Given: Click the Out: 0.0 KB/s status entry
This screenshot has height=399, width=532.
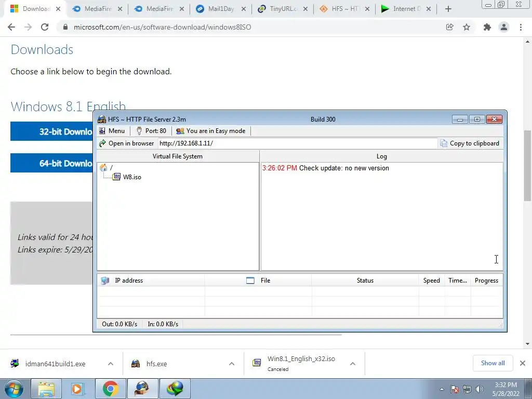Looking at the screenshot, I should pyautogui.click(x=119, y=324).
